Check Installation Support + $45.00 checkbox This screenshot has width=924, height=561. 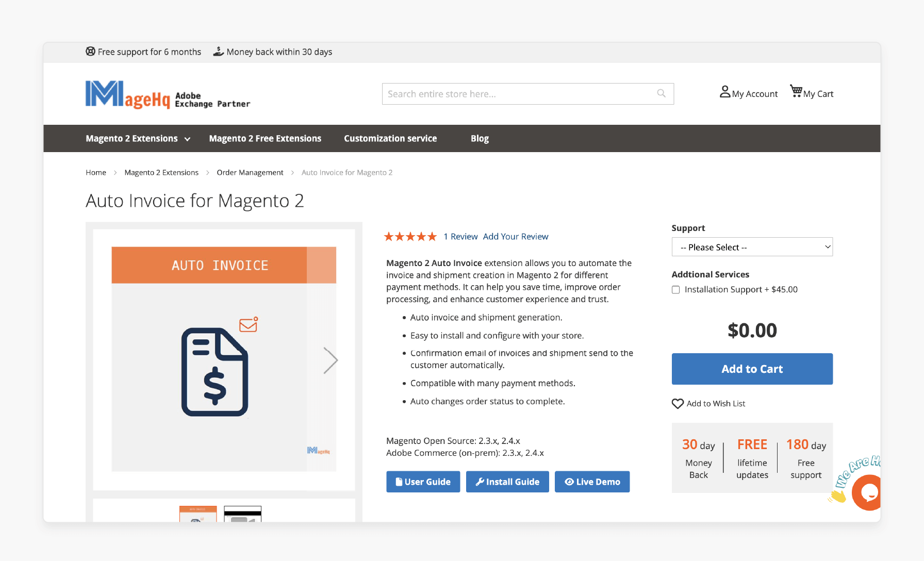pyautogui.click(x=675, y=290)
